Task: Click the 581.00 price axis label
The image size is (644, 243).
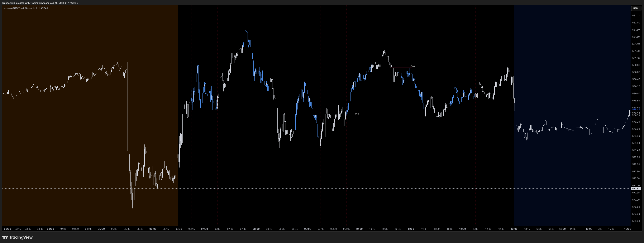Action: [x=636, y=58]
